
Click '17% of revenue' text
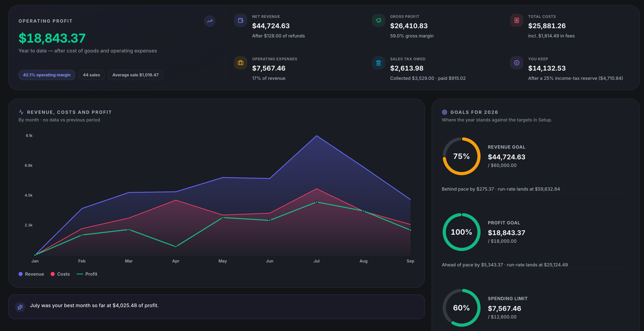coord(269,78)
